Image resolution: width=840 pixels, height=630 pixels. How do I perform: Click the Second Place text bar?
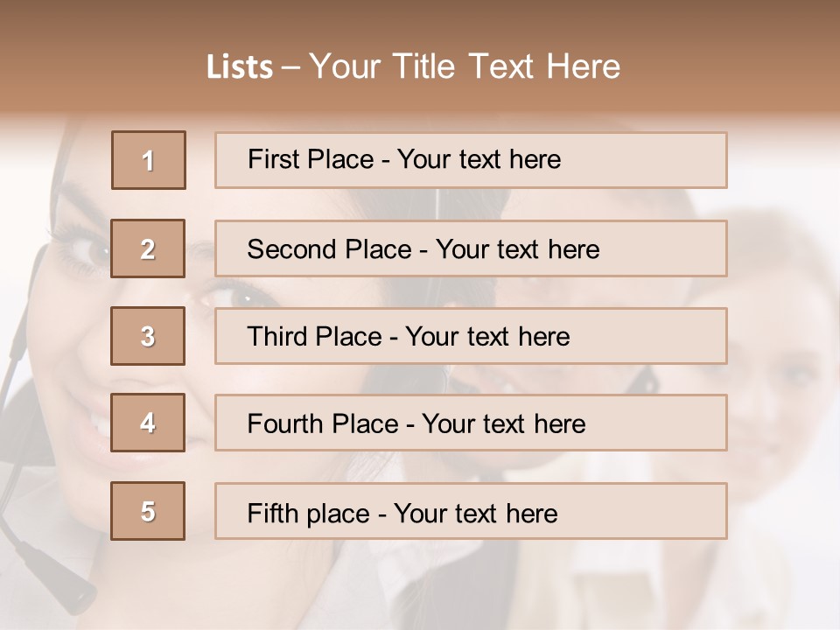pos(471,248)
